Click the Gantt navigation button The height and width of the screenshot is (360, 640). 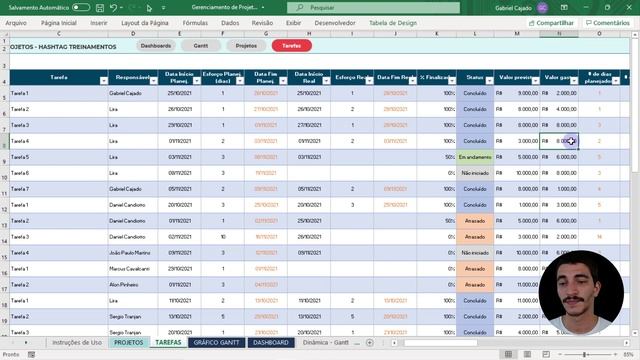200,46
